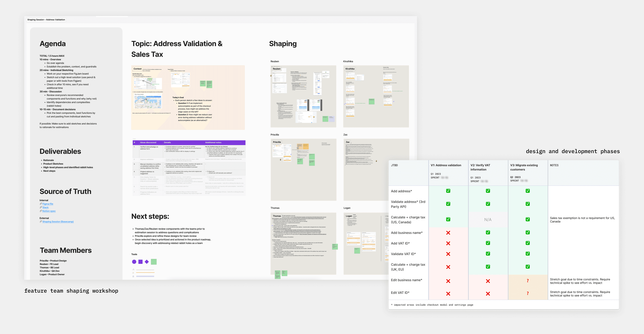Viewport: 644px width, 334px height.
Task: Select the purple diamond shape tool
Action: [x=147, y=262]
